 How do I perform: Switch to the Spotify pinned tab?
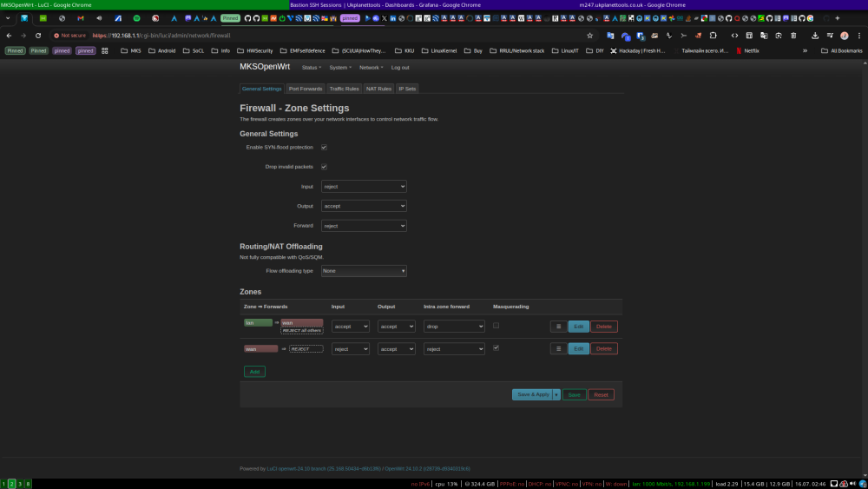coord(137,18)
